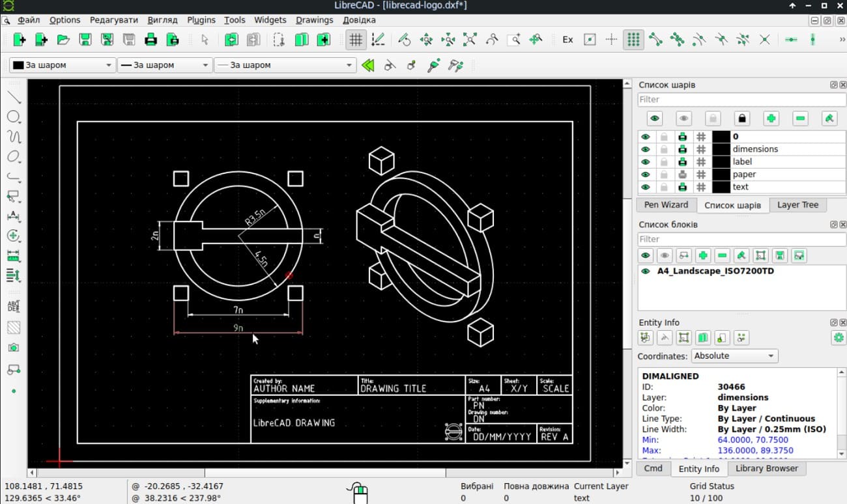Select the Hatch tool in the left toolbar
The height and width of the screenshot is (504, 847).
pyautogui.click(x=14, y=326)
